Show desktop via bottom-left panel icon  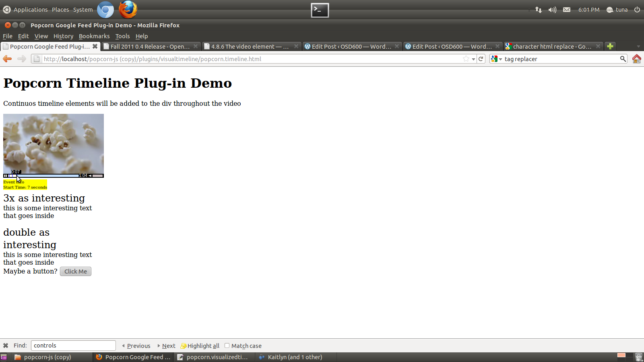4,357
